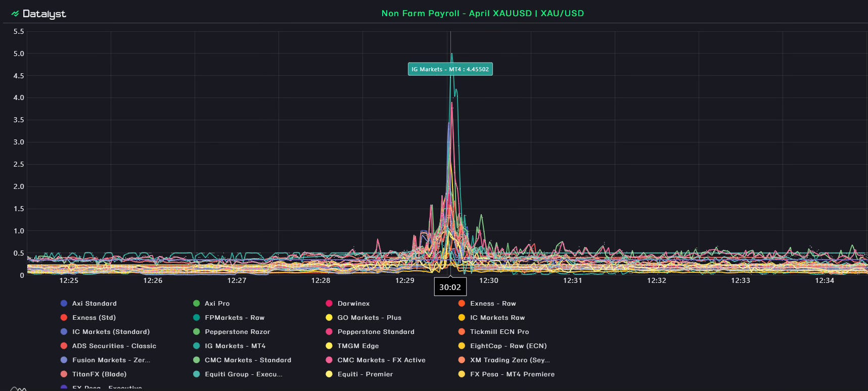Click the Datalyst logo

pos(39,14)
